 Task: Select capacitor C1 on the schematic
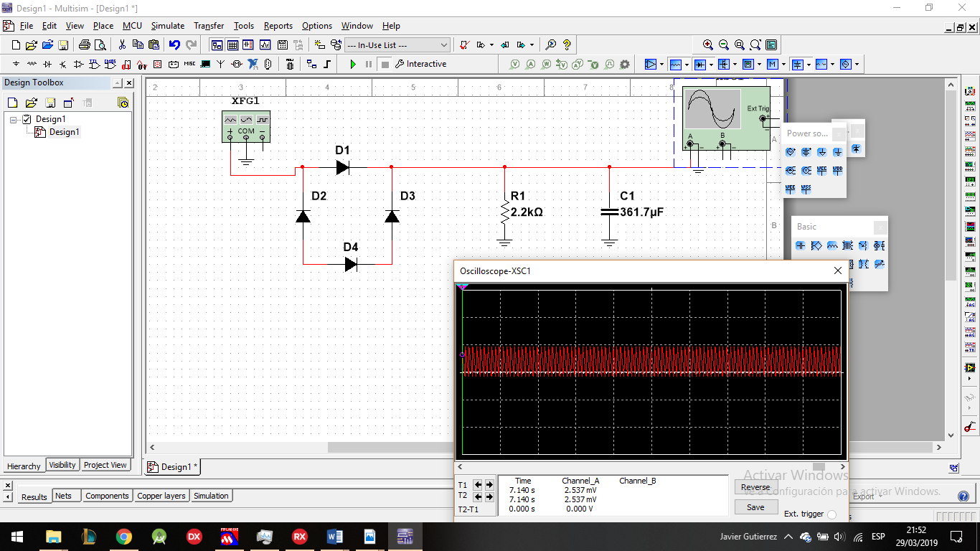coord(609,212)
